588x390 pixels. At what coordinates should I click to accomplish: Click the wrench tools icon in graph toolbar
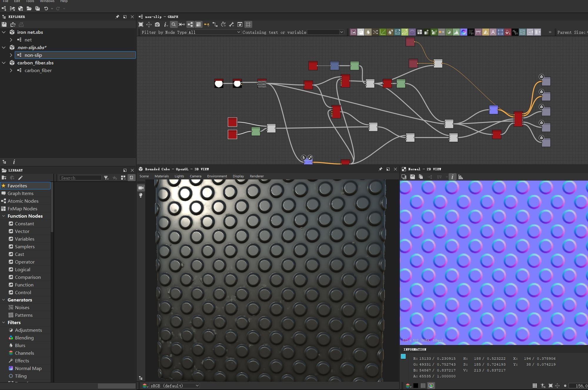[x=231, y=25]
